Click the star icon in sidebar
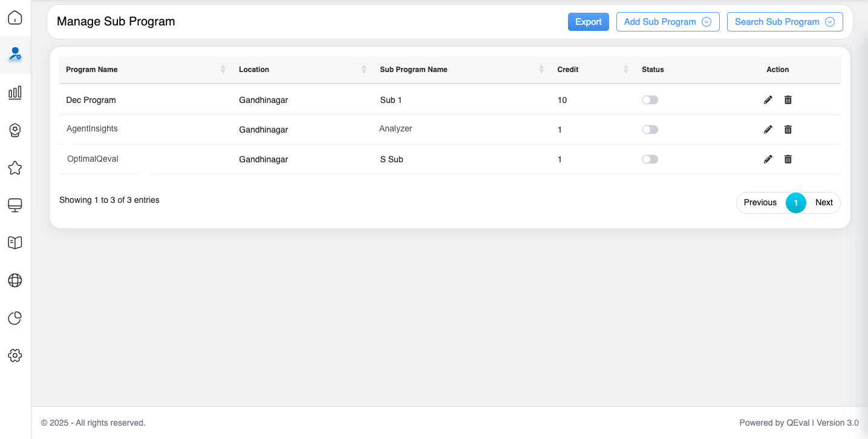Screen dimensions: 868x439 [x=15, y=168]
